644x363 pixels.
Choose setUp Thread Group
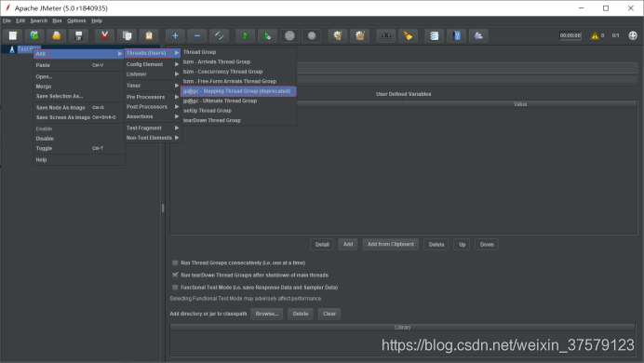point(238,111)
